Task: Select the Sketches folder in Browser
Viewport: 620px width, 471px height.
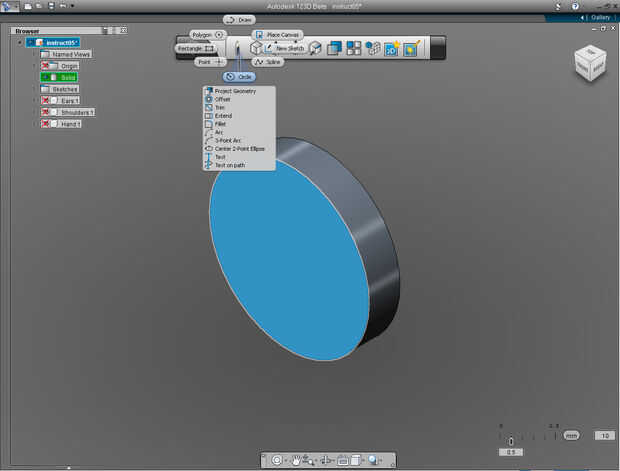Action: tap(60, 89)
